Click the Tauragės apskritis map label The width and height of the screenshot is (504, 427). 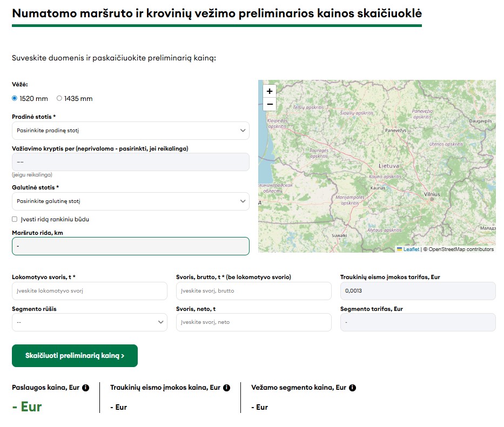click(x=319, y=153)
